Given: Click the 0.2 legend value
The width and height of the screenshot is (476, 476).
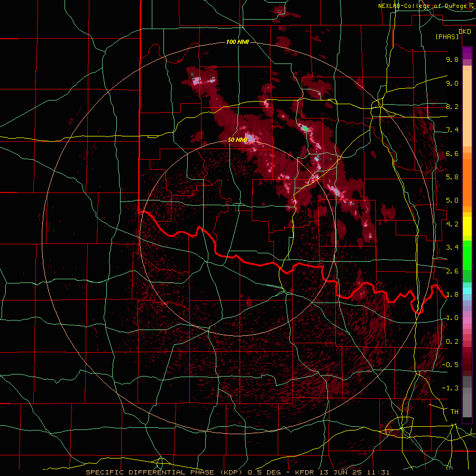Looking at the screenshot, I should click(x=452, y=342).
